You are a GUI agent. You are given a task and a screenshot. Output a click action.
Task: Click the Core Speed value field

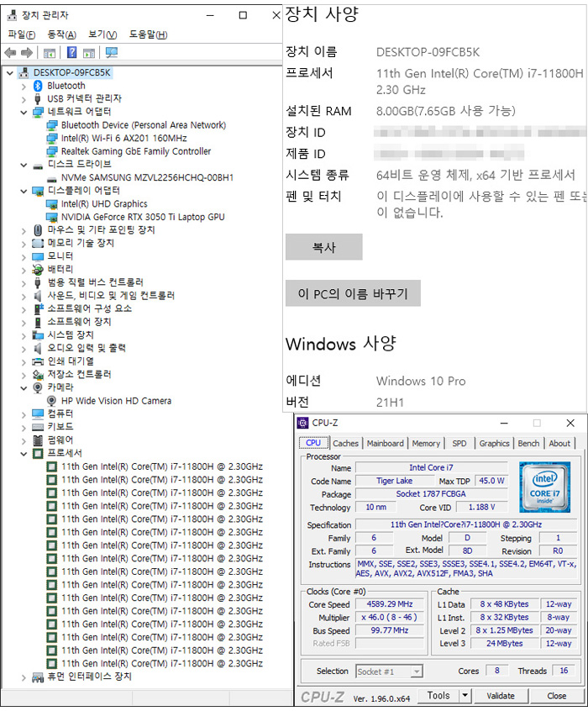click(390, 604)
